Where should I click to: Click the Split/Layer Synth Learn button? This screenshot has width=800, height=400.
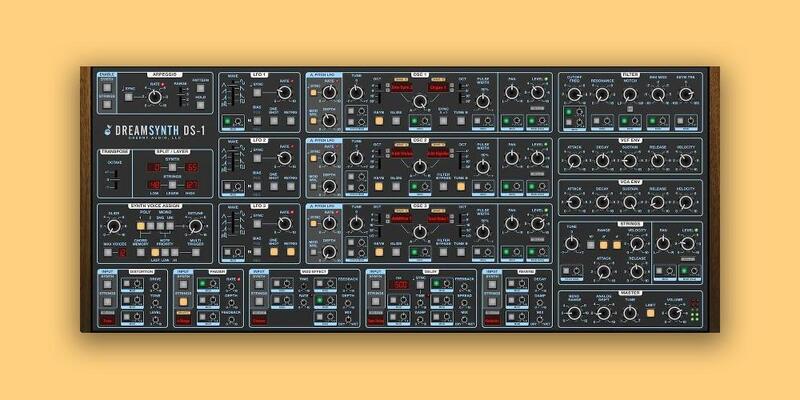tap(172, 167)
